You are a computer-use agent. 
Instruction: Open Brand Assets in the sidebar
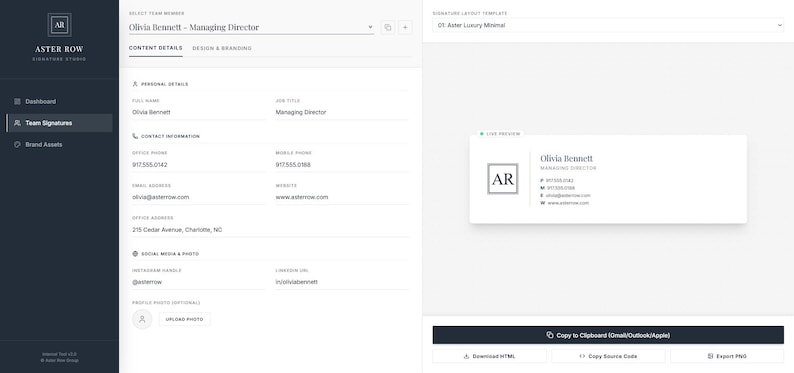point(59,145)
